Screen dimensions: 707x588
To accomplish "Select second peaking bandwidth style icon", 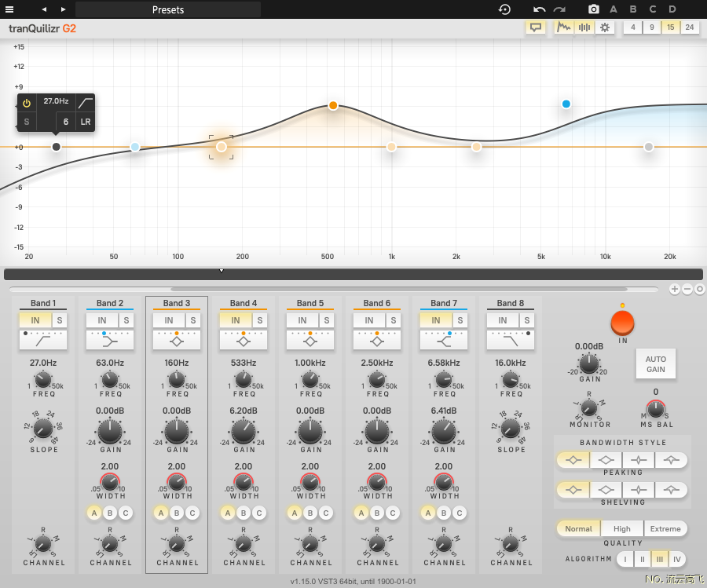I will 606,460.
